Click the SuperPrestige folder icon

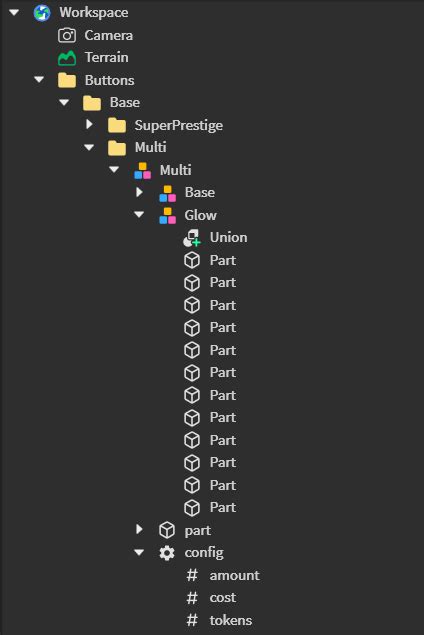pos(117,126)
